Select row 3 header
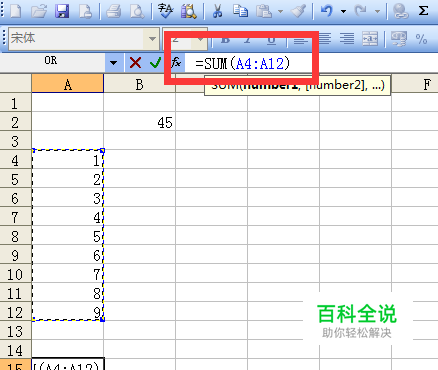The height and width of the screenshot is (370, 438). [x=15, y=141]
